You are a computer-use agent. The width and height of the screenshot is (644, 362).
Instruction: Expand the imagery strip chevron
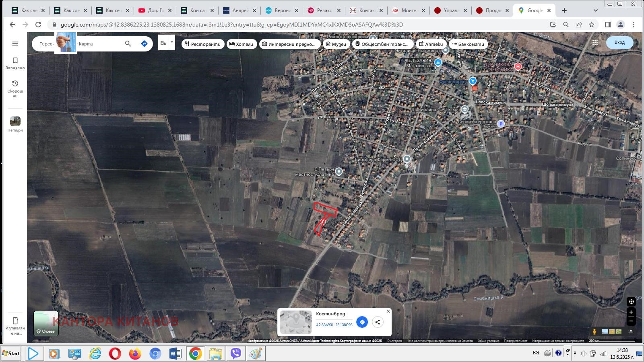click(631, 331)
